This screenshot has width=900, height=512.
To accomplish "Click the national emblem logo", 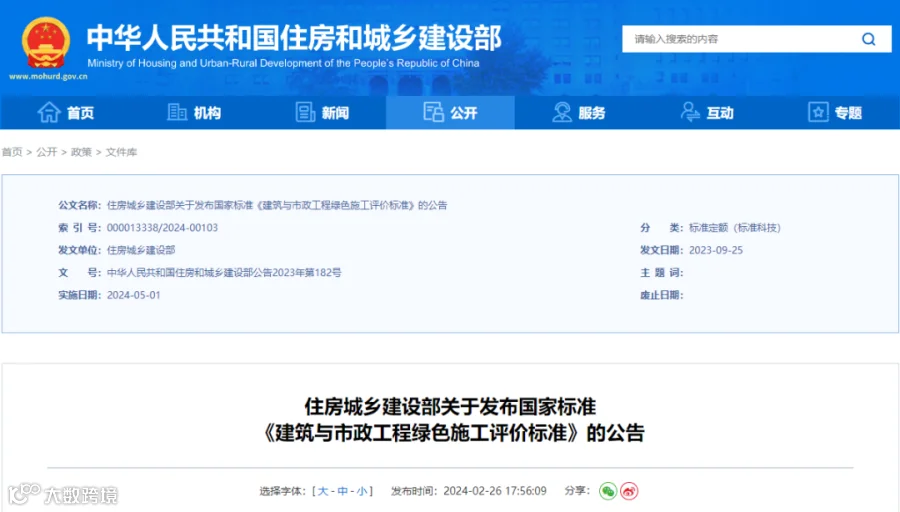I will tap(46, 42).
